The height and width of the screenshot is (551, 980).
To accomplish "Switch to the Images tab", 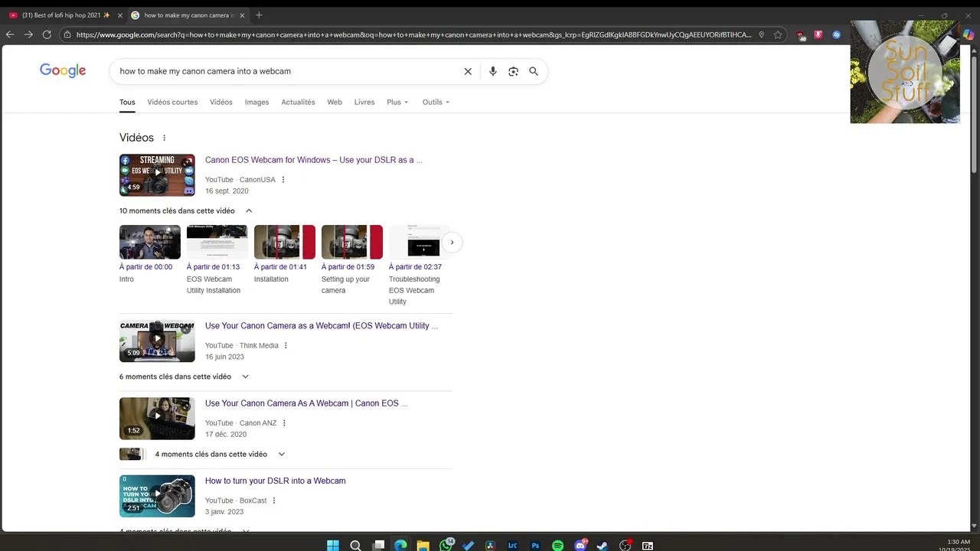I will click(256, 102).
